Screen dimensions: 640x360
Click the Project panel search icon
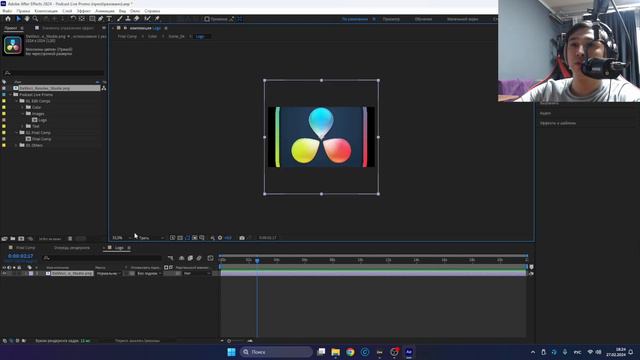(x=7, y=73)
